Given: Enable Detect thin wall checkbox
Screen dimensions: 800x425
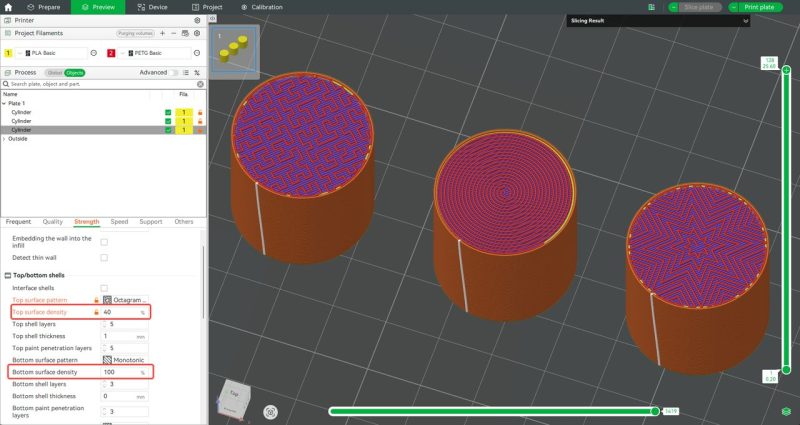Looking at the screenshot, I should click(x=104, y=259).
